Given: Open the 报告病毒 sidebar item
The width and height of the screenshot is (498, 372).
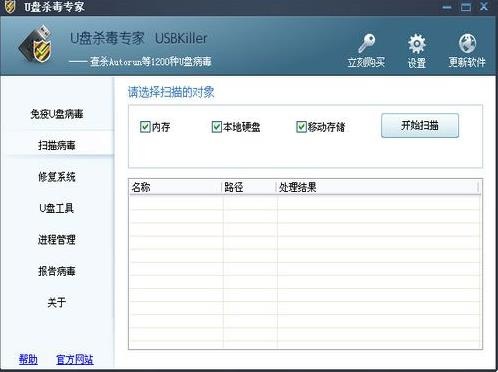Looking at the screenshot, I should tap(57, 271).
